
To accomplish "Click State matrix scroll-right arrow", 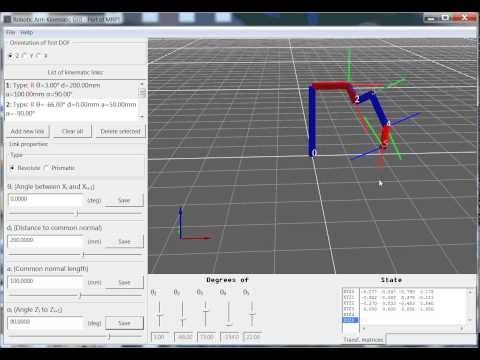I will pyautogui.click(x=462, y=328).
